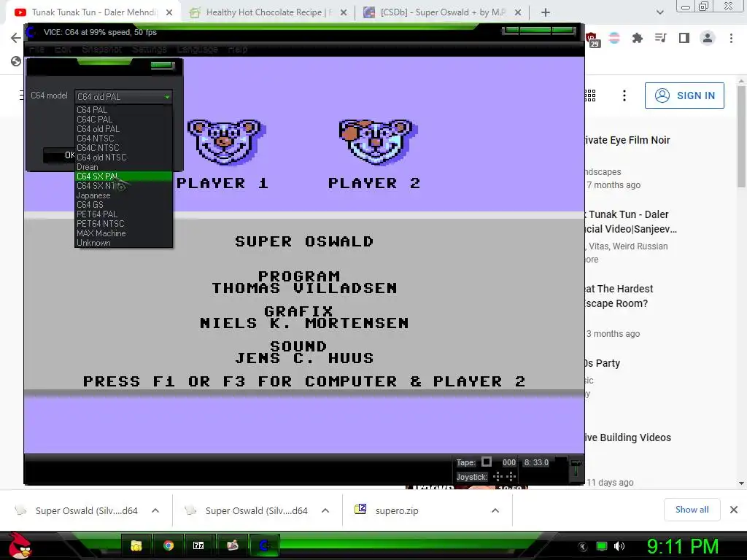Open Building Videos suggestion link
Image resolution: width=747 pixels, height=560 pixels.
628,437
